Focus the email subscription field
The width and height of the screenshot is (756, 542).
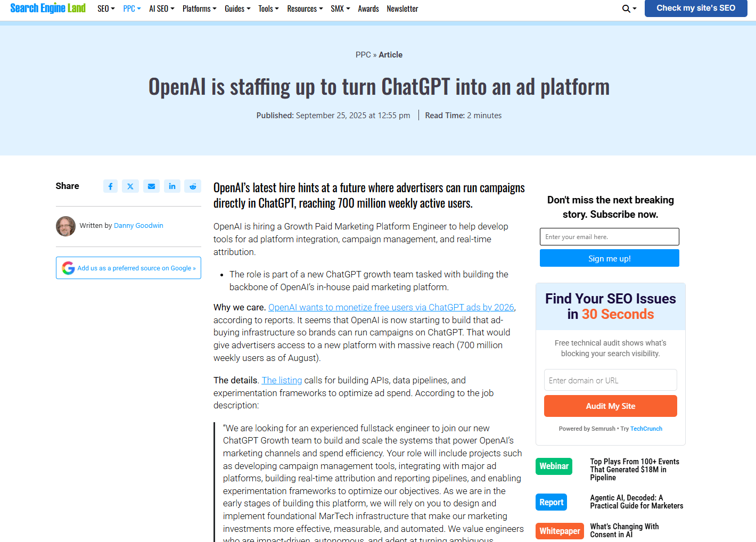(x=610, y=237)
